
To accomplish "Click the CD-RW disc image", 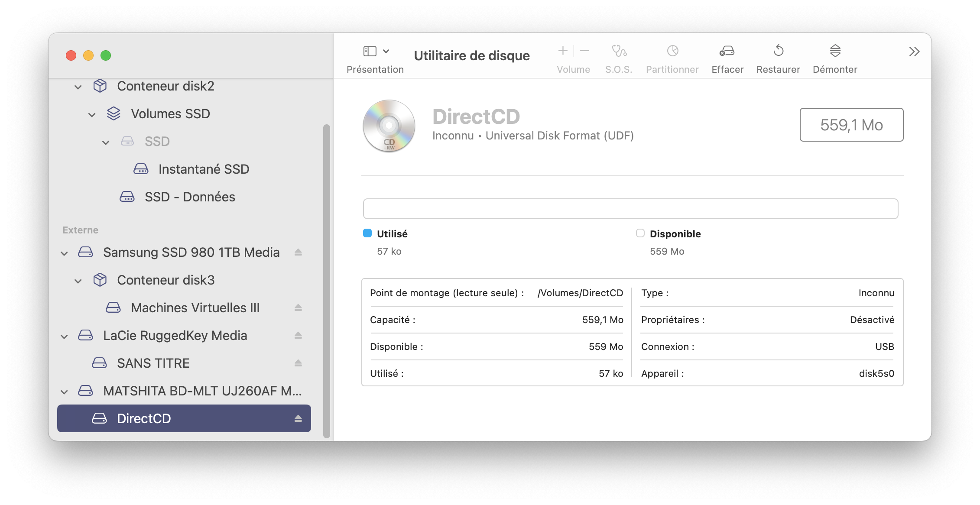I will tap(389, 126).
